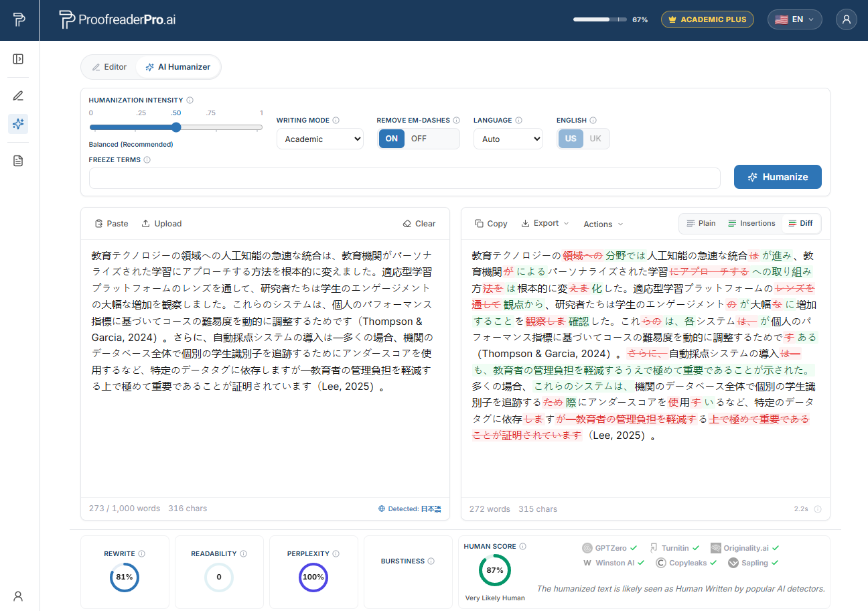This screenshot has width=868, height=611.
Task: Toggle the sidebar panel collapse icon
Action: [18, 59]
